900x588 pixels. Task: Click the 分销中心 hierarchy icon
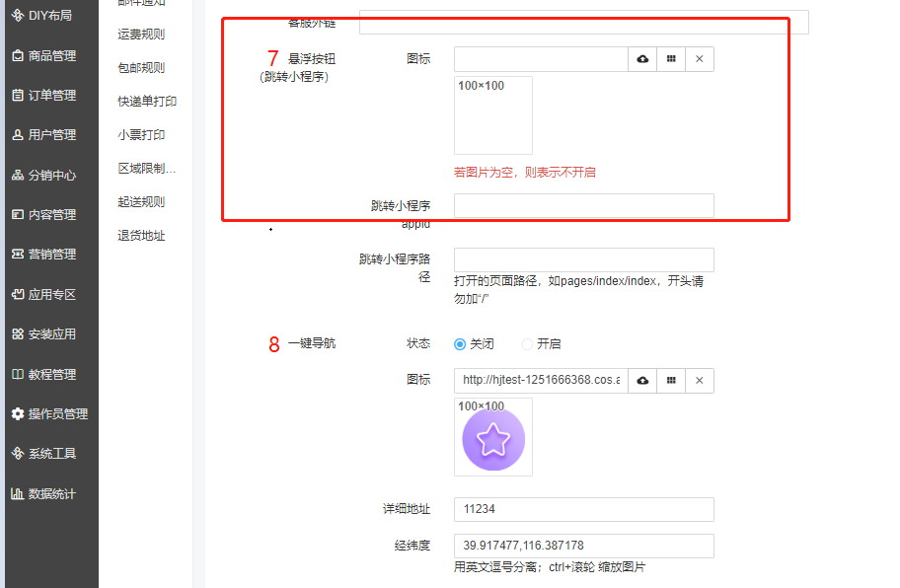click(x=18, y=175)
